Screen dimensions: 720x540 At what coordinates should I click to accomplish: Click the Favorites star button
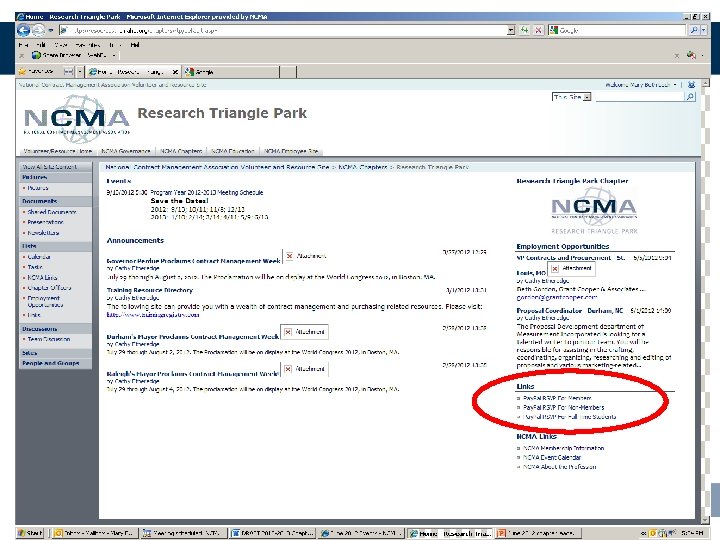click(36, 72)
